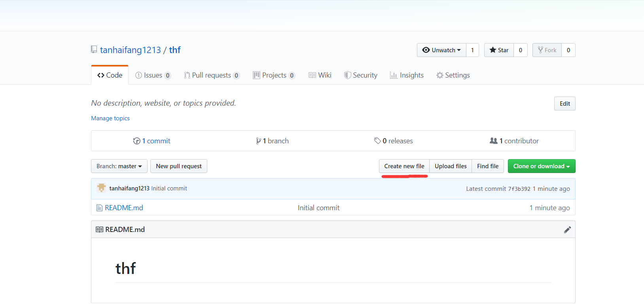
Task: Switch to the Issues tab
Action: 153,75
